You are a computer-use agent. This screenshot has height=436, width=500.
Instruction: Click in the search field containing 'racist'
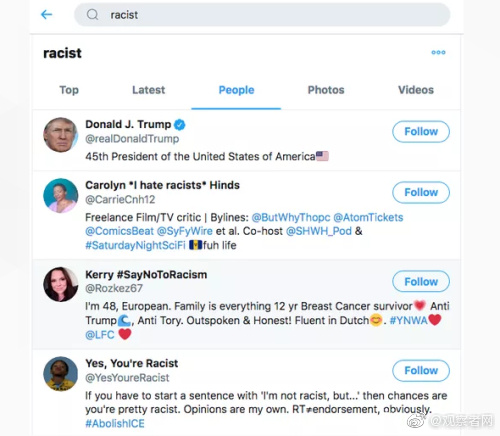click(262, 15)
